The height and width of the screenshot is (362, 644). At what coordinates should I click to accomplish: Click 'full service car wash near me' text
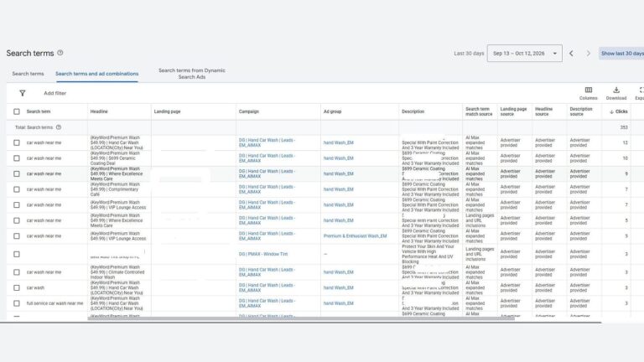point(55,303)
